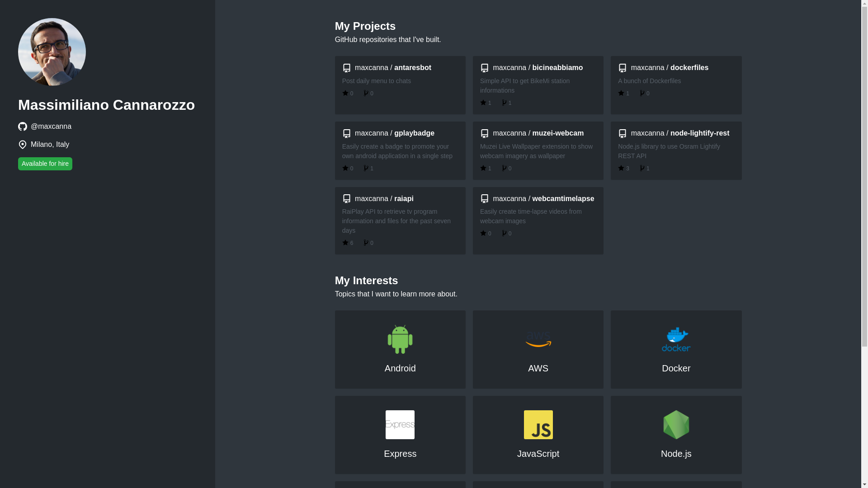Open the maxcanna / bicineabbiamo repository link
The height and width of the screenshot is (488, 868).
coord(538,68)
